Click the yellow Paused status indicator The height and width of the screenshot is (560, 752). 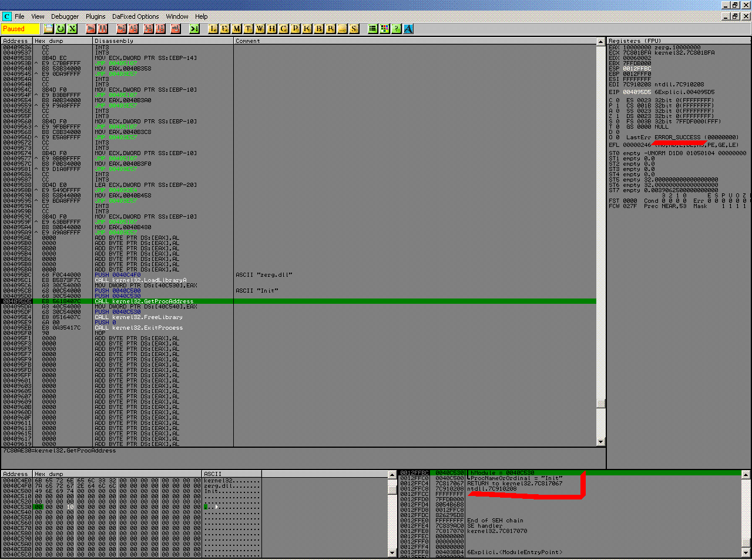(20, 28)
